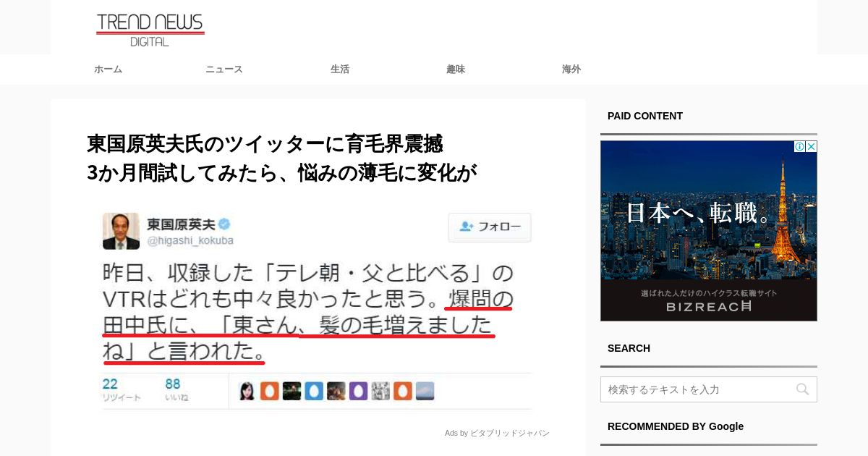Close the BIZREACH ad with X icon

pyautogui.click(x=812, y=147)
